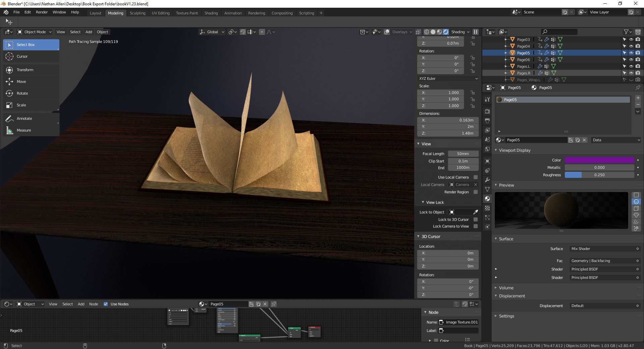Open the File menu
Image resolution: width=644 pixels, height=349 pixels.
[16, 12]
